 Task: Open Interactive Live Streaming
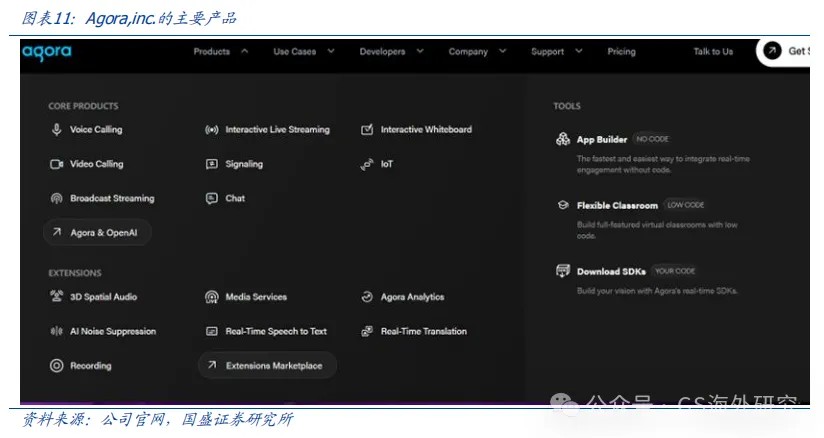[277, 129]
